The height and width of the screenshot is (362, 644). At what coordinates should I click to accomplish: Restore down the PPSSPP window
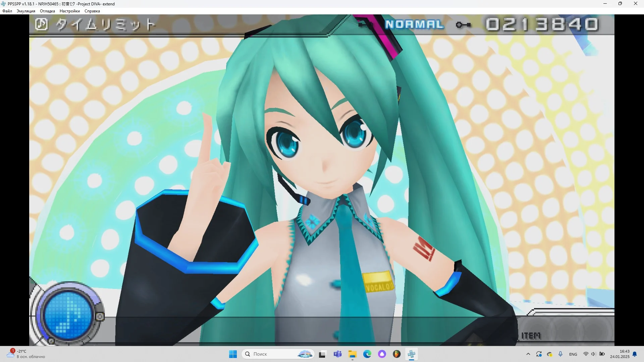[620, 4]
